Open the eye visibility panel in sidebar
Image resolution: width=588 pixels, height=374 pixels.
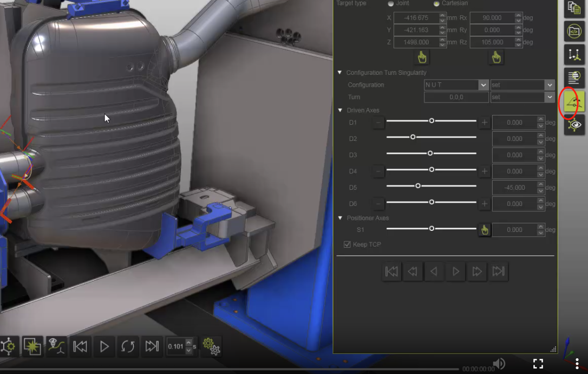click(574, 125)
